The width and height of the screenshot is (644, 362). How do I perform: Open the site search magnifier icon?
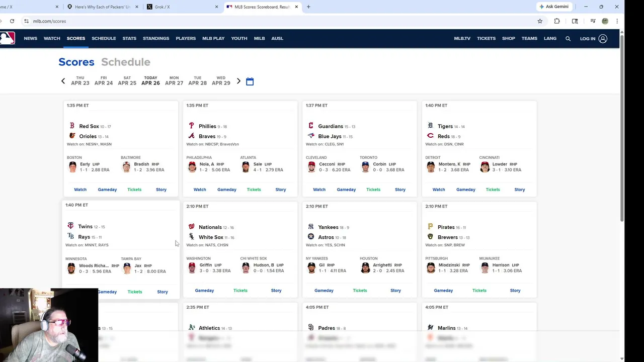click(x=568, y=39)
